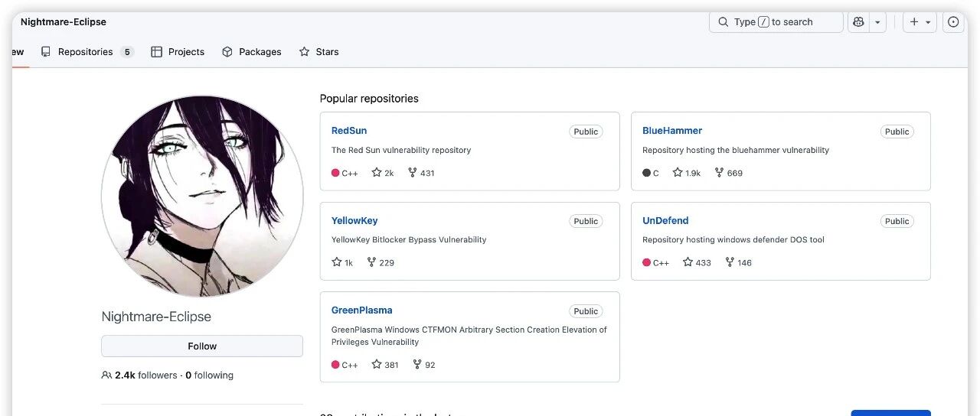Click the Popular repositories heading

click(369, 99)
